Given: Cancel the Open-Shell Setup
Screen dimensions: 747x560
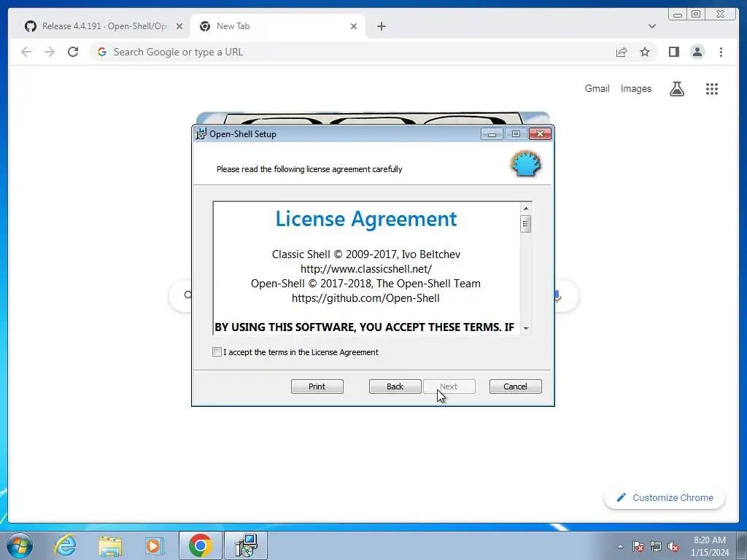Looking at the screenshot, I should [x=516, y=386].
